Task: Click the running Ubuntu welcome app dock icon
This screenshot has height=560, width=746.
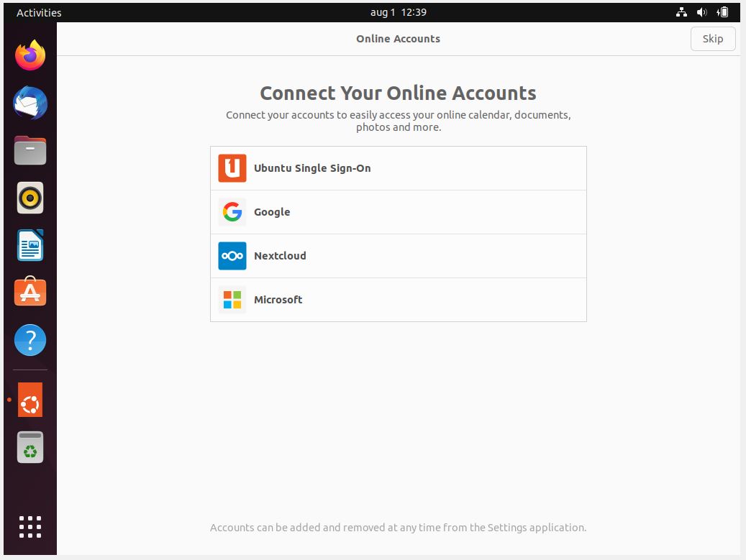Action: pyautogui.click(x=30, y=400)
